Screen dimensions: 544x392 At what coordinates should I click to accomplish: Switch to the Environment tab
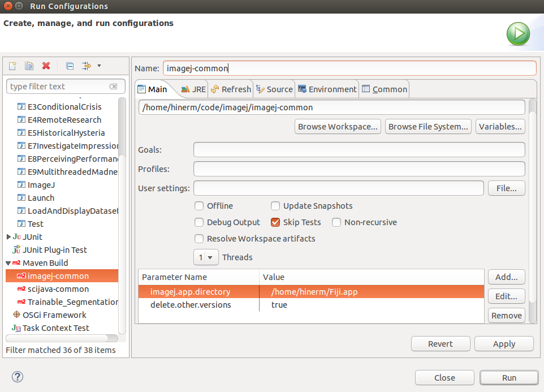click(x=327, y=89)
